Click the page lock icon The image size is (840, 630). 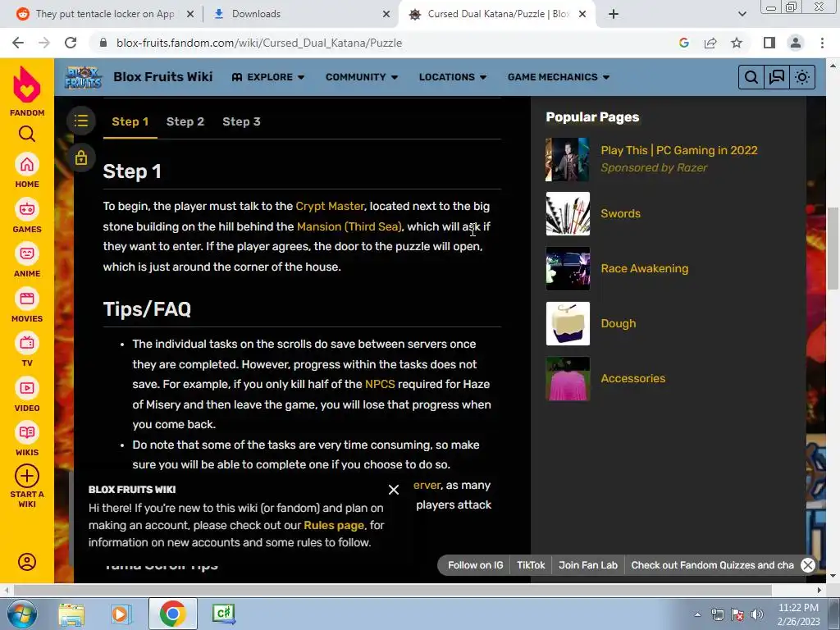tap(81, 157)
